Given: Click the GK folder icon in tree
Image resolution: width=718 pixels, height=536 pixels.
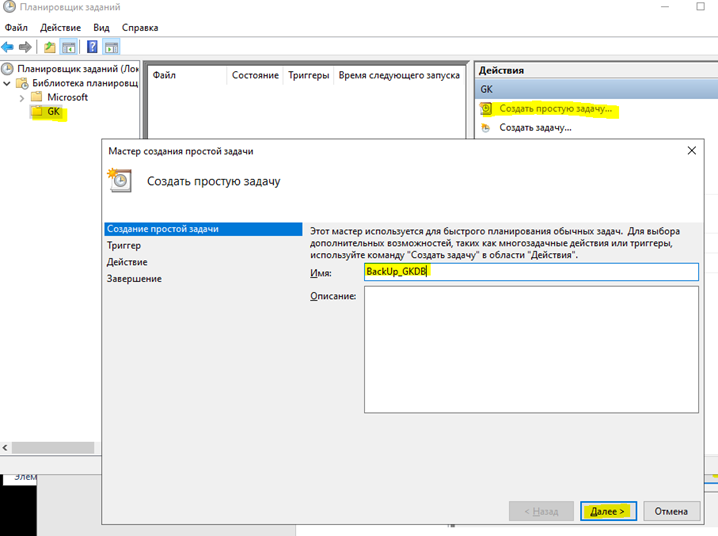Looking at the screenshot, I should (37, 111).
